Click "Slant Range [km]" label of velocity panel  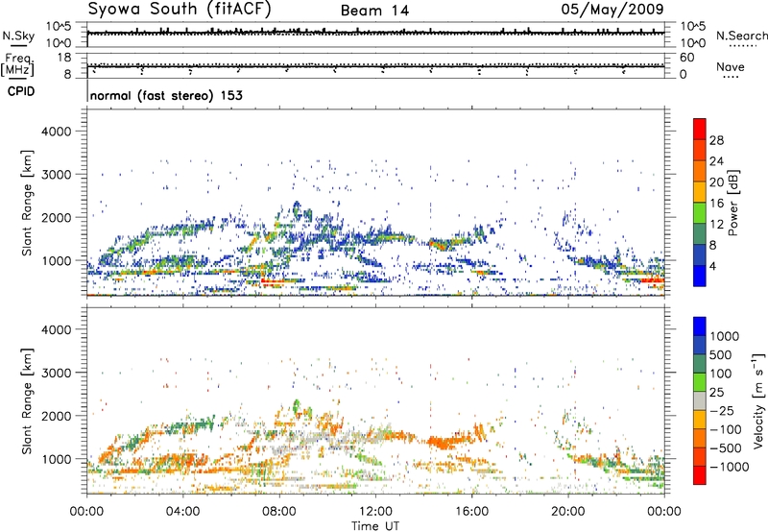(x=27, y=400)
